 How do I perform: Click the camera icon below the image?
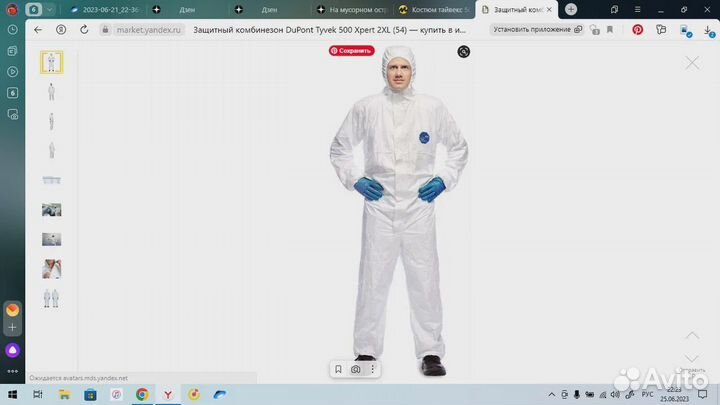click(355, 369)
